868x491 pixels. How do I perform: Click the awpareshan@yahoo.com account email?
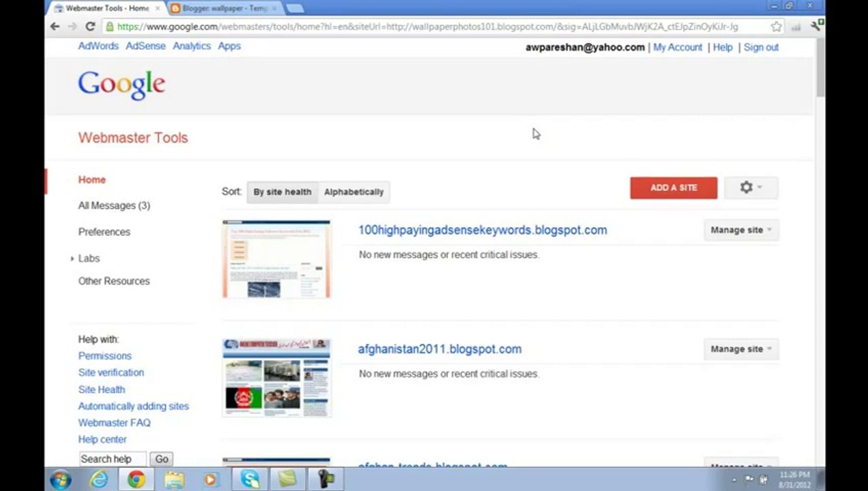pyautogui.click(x=585, y=47)
